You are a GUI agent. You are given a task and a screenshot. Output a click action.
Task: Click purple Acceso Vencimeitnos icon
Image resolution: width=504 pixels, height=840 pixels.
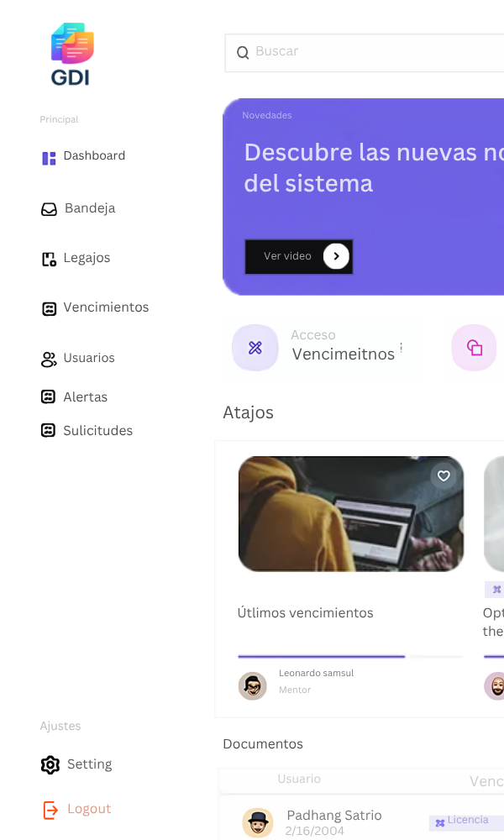tap(255, 348)
